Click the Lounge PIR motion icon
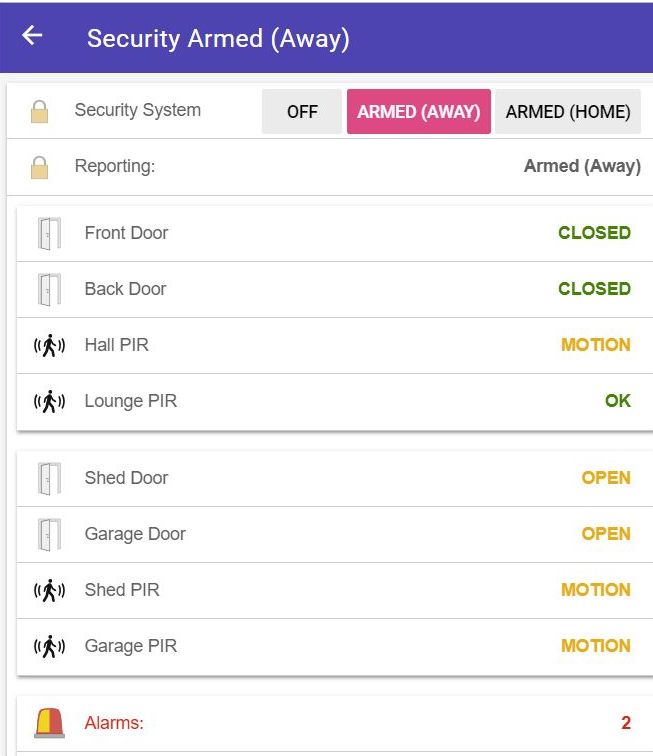This screenshot has width=653, height=756. pos(49,401)
